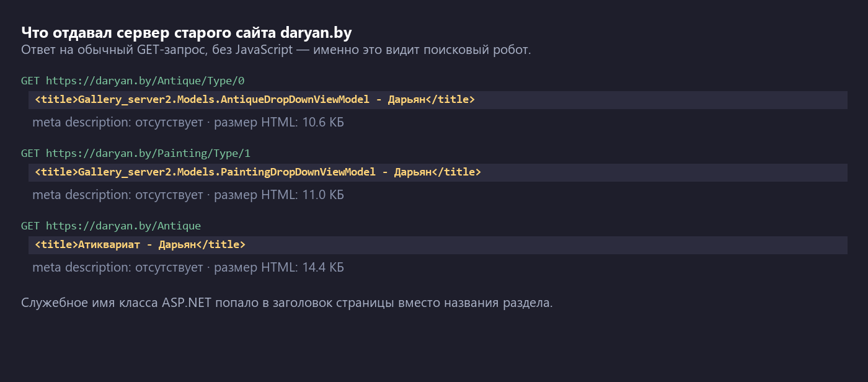The width and height of the screenshot is (868, 382).
Task: Click the footnote about "Служебное имя класса ASP.NET"
Action: point(286,304)
